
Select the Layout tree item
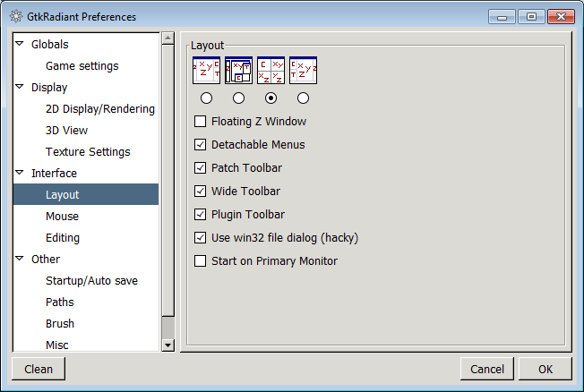coord(86,194)
